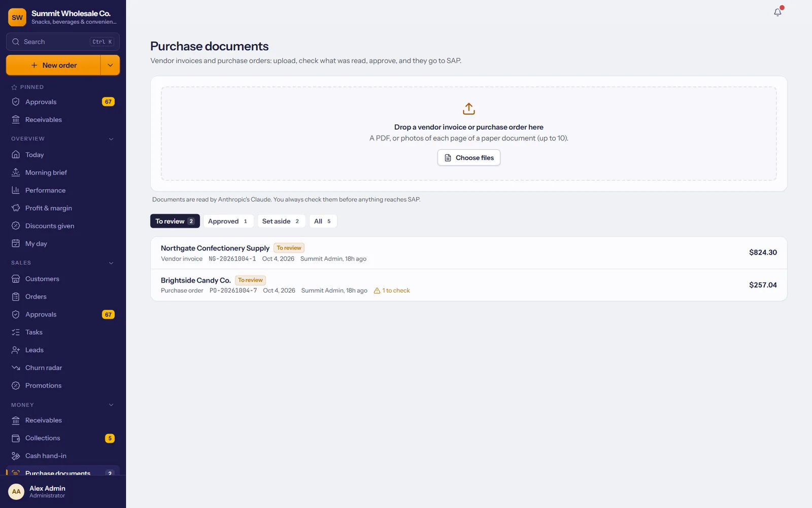Viewport: 812px width, 508px height.
Task: Open Alex Admin user profile
Action: pos(63,491)
